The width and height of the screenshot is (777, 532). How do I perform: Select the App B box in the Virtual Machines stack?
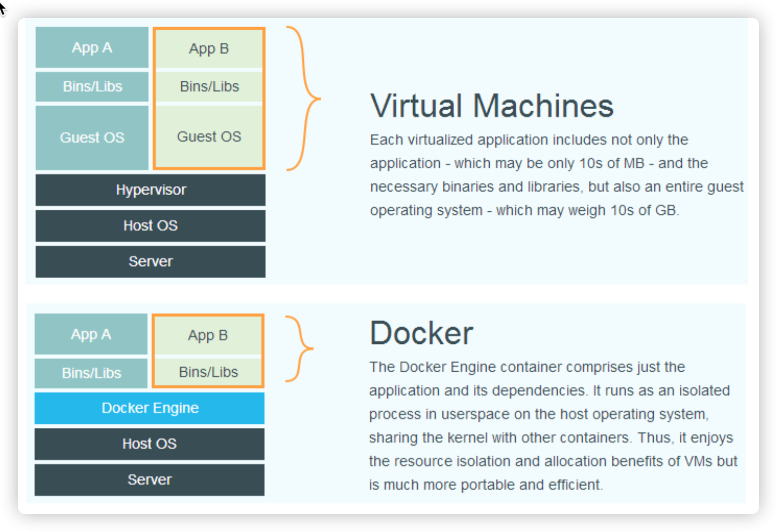coord(209,49)
